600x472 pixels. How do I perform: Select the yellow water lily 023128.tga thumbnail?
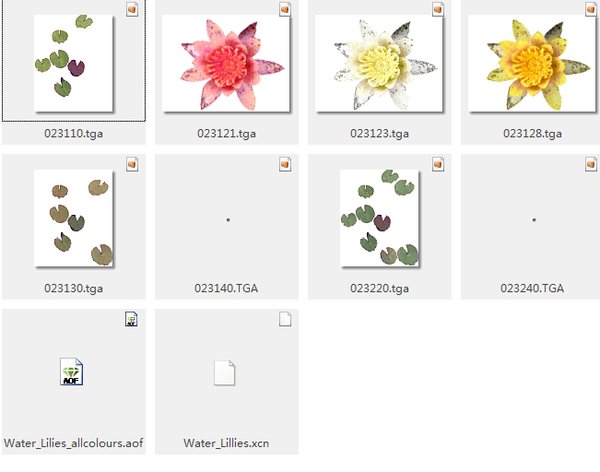tap(532, 64)
